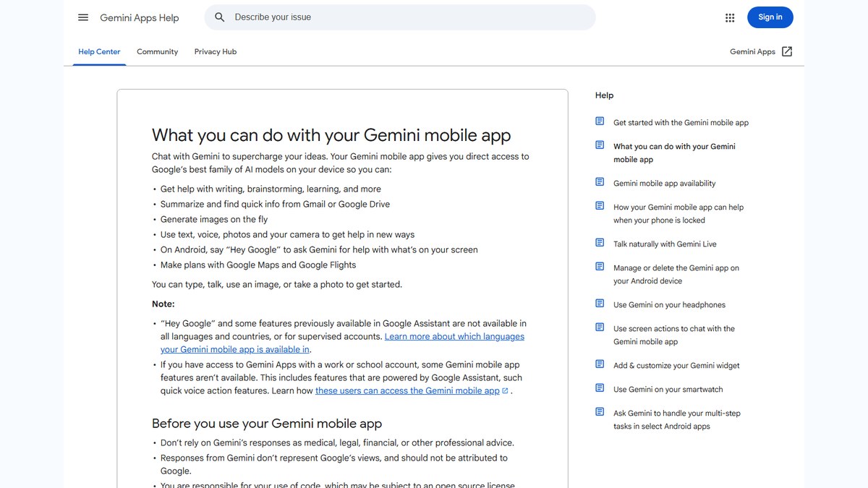The height and width of the screenshot is (488, 868).
Task: Click Before you use your Gemini mobile app heading
Action: (267, 424)
